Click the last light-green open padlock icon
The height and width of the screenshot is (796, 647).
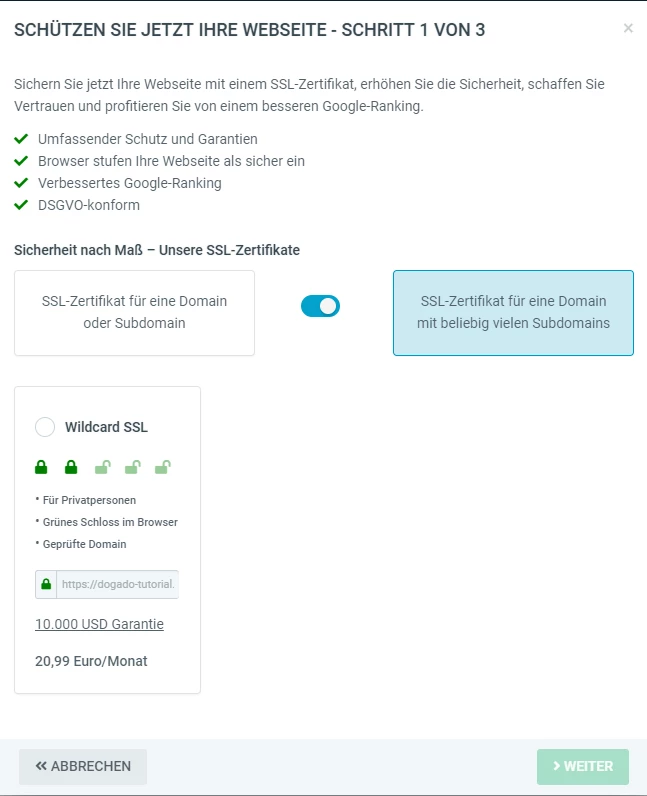[162, 466]
